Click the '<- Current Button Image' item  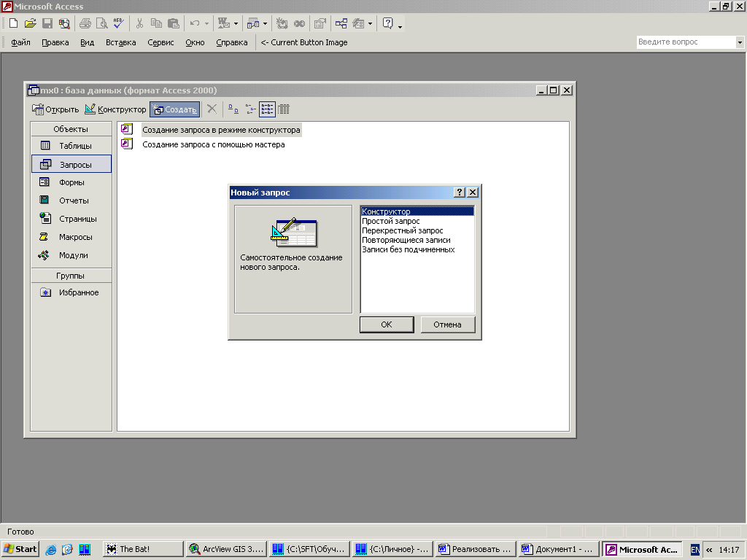point(304,42)
